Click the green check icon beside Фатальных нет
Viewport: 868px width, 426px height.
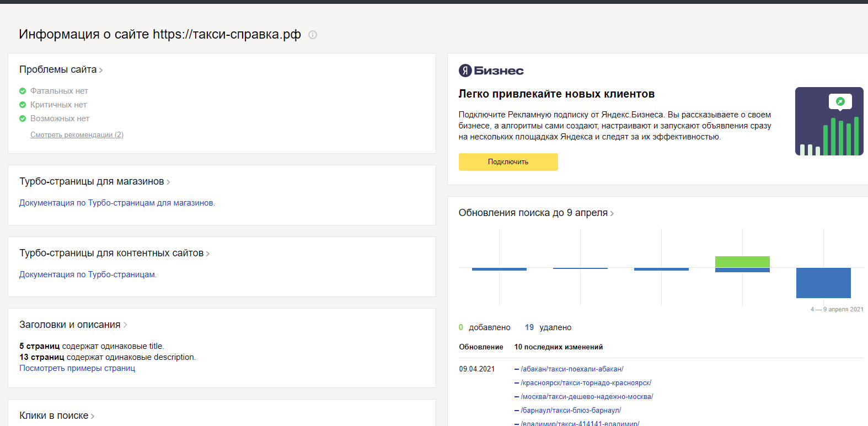(x=23, y=91)
